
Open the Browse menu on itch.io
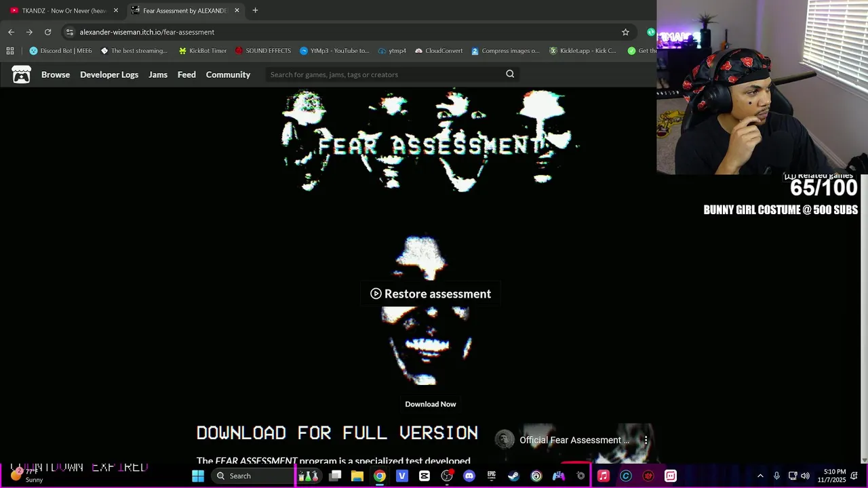click(56, 75)
